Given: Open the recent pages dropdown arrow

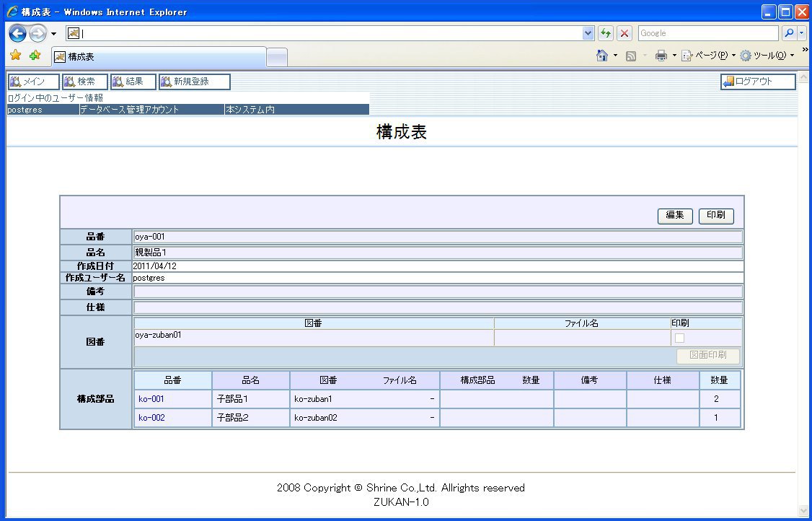Looking at the screenshot, I should [54, 34].
